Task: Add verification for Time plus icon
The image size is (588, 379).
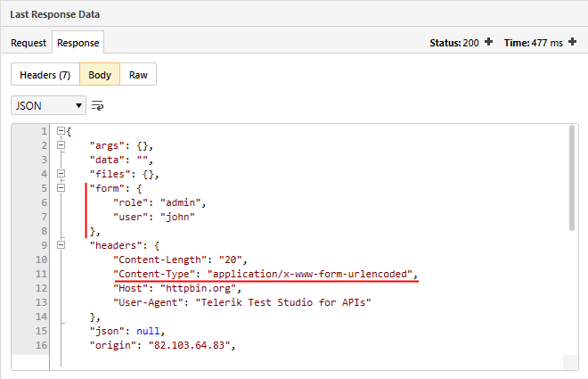Action: [572, 42]
